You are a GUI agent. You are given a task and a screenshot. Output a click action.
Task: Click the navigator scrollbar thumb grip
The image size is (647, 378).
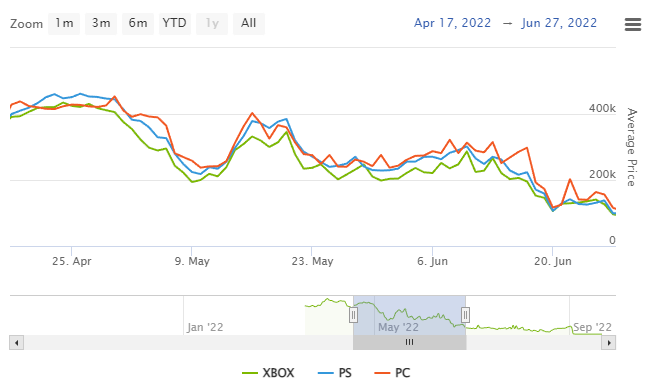click(x=409, y=343)
